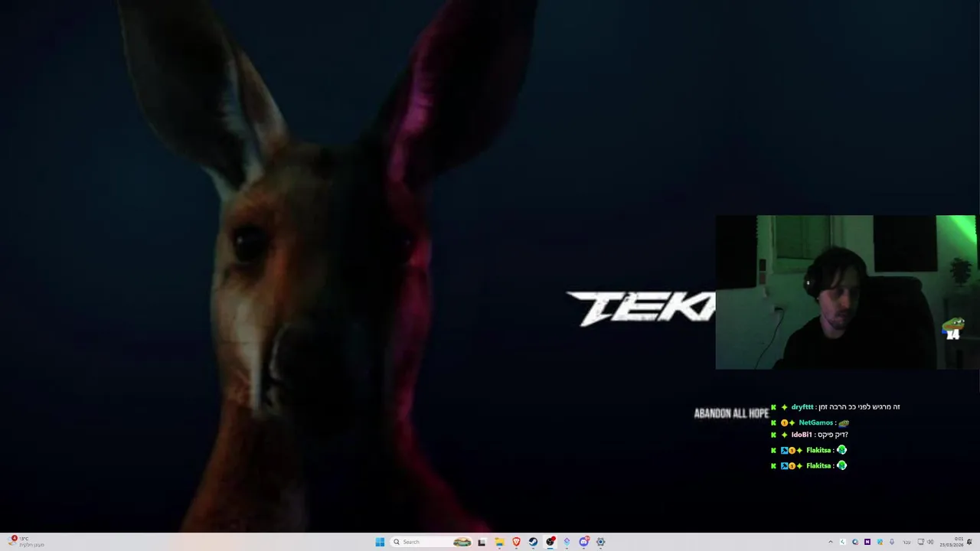Image resolution: width=980 pixels, height=551 pixels.
Task: Switch the keyboard language indicator
Action: (x=907, y=542)
